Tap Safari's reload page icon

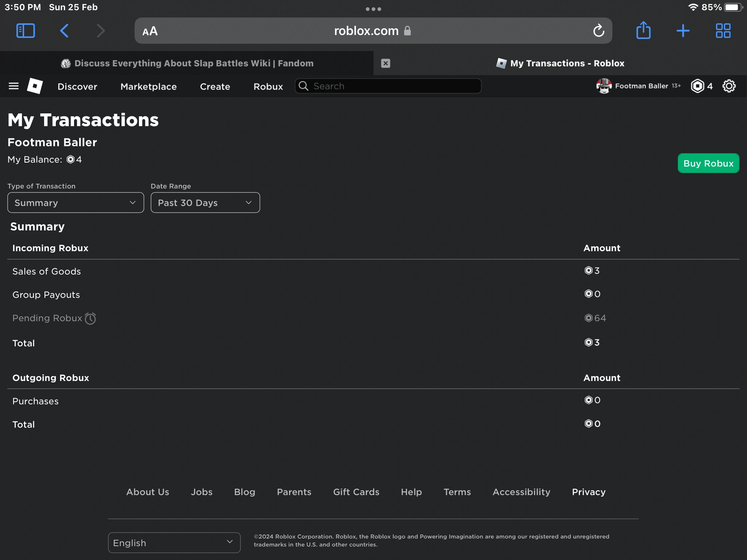tap(599, 31)
